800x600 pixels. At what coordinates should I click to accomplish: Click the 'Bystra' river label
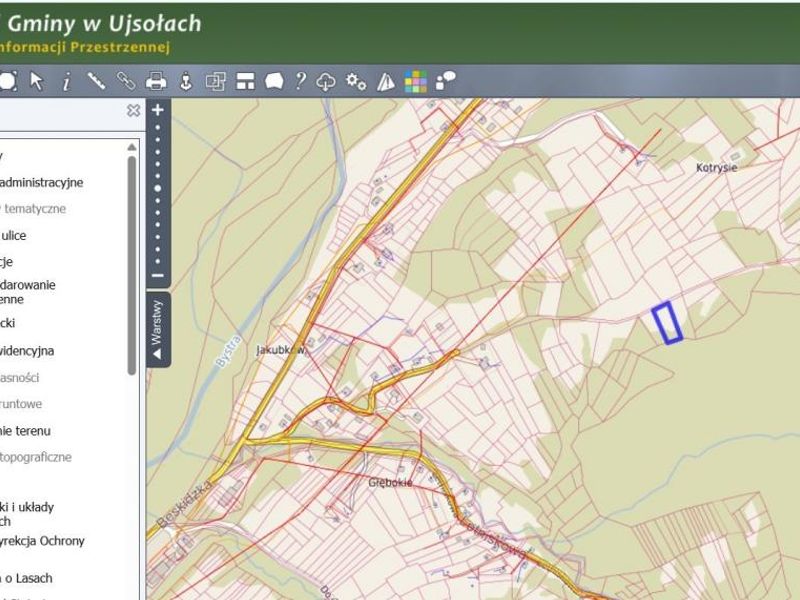228,351
